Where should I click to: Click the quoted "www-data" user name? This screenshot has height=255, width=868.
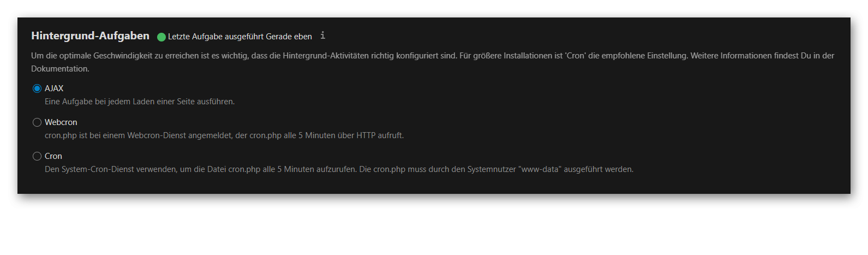tap(540, 169)
